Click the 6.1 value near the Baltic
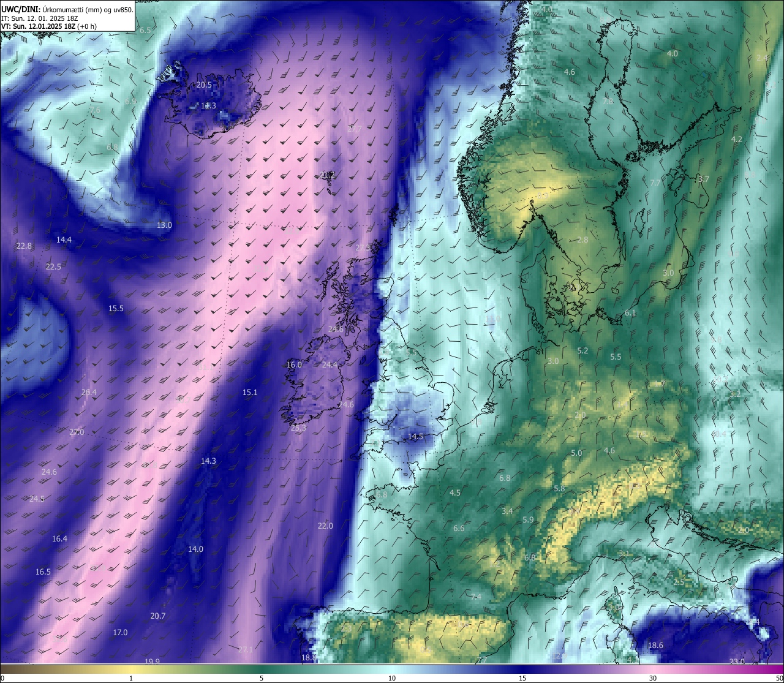 tap(630, 313)
